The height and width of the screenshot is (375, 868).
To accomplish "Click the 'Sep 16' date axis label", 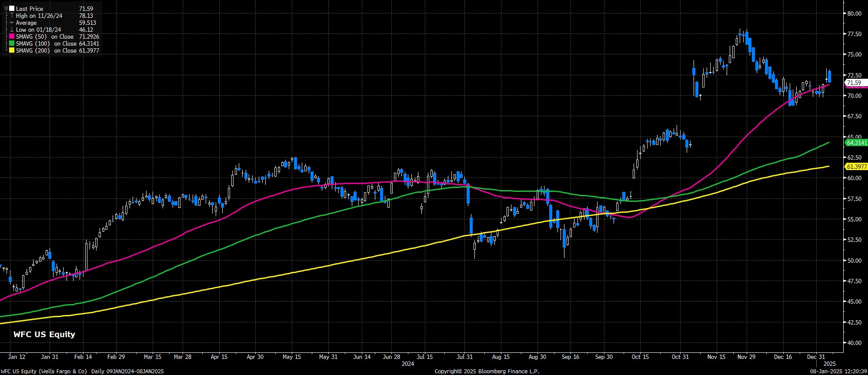I will click(x=571, y=357).
